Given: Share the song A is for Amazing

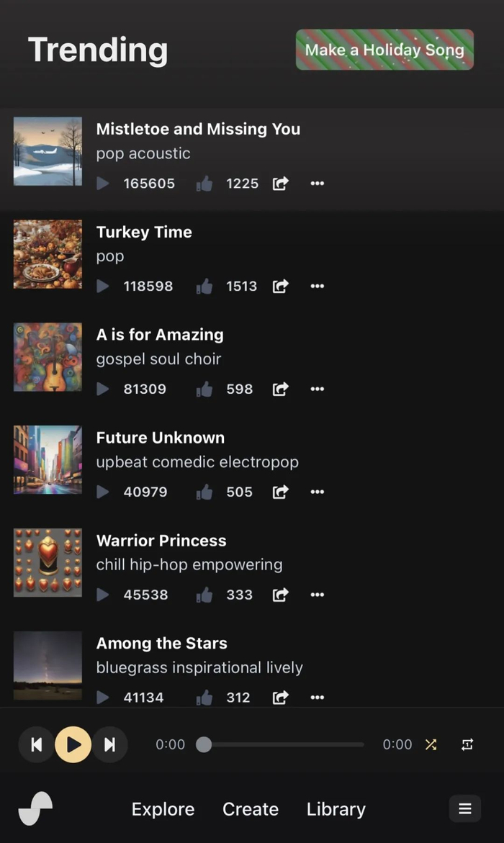Looking at the screenshot, I should (x=280, y=389).
